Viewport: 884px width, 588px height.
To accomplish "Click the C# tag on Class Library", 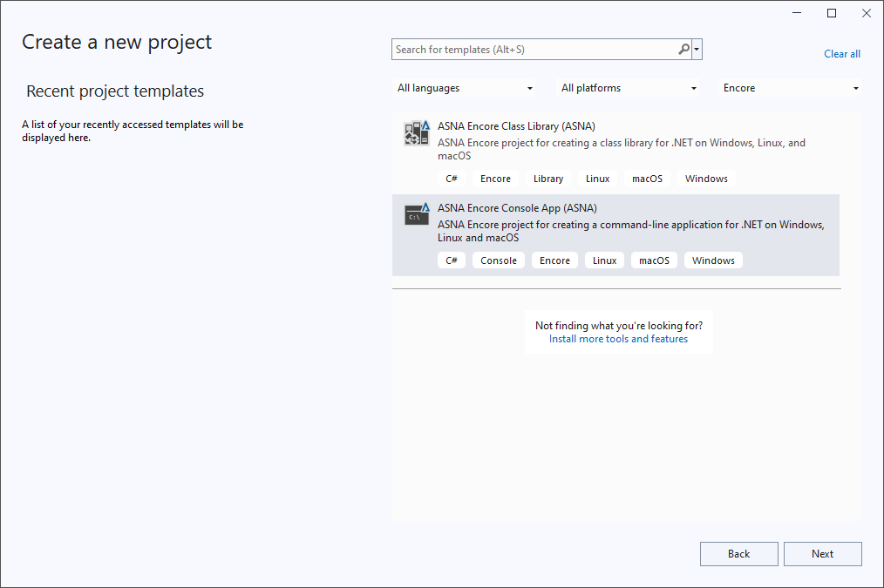I will click(452, 179).
